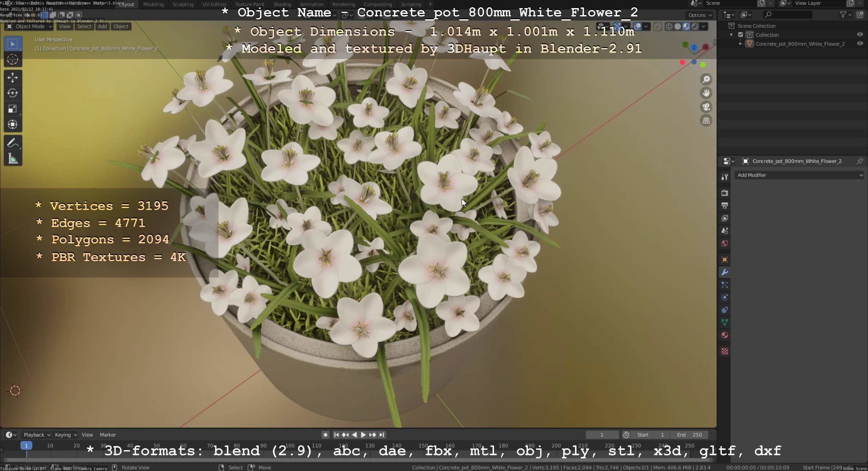Switch to the Sculpting workspace tab
The height and width of the screenshot is (471, 868).
(183, 4)
